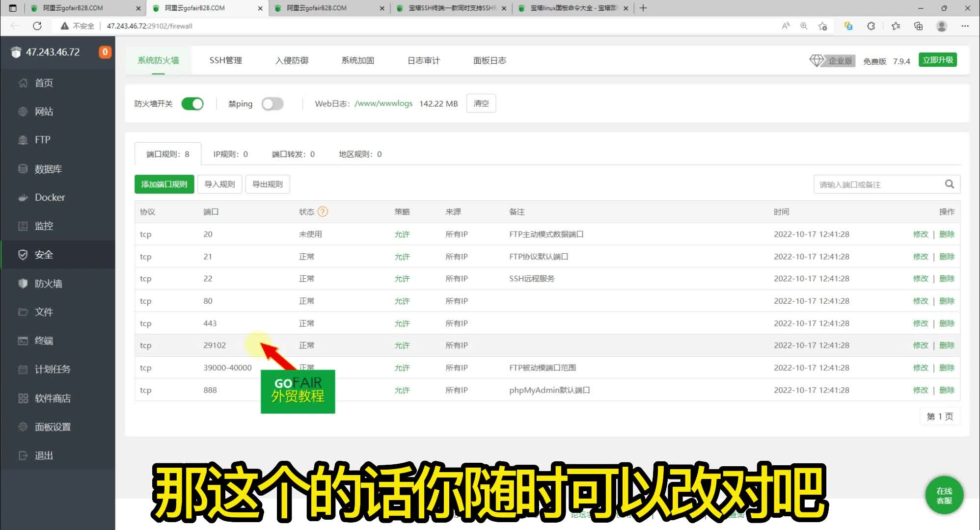Open the 数据库 sidebar item
Image resolution: width=980 pixels, height=530 pixels.
(x=57, y=169)
